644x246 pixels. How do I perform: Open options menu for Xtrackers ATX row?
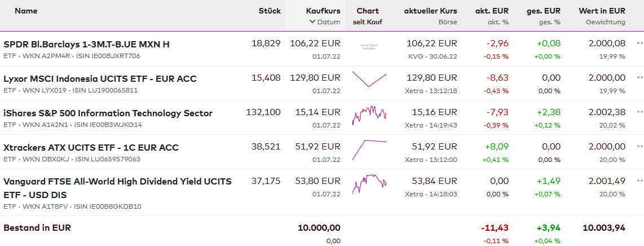[639, 146]
